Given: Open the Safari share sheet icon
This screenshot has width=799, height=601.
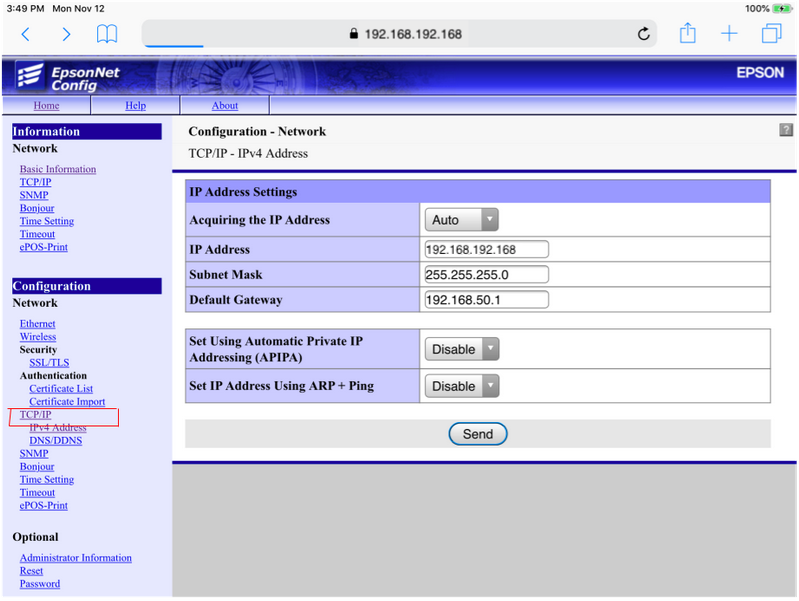Looking at the screenshot, I should pos(688,33).
